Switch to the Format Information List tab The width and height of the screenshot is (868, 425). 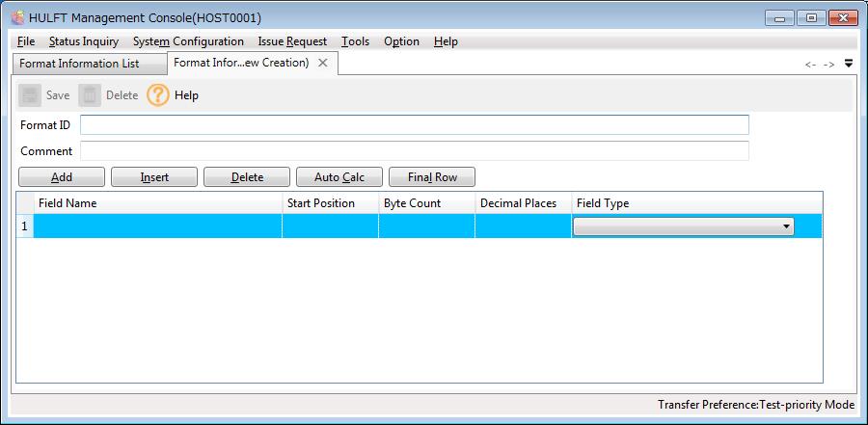[x=89, y=64]
